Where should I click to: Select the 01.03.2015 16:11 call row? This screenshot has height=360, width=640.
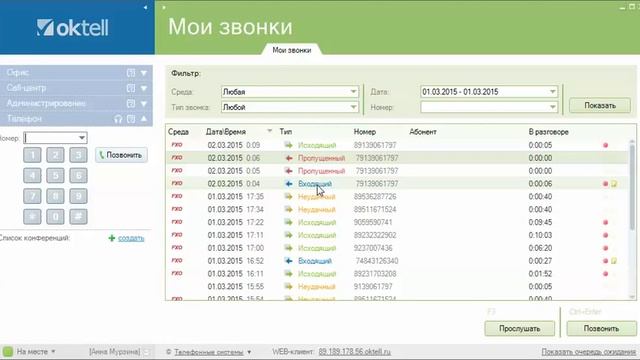397,274
